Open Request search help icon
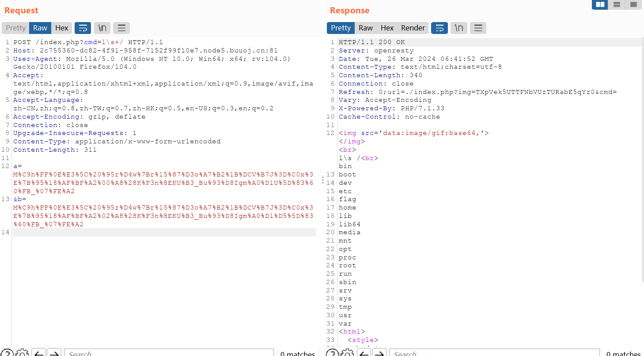 tap(7, 353)
